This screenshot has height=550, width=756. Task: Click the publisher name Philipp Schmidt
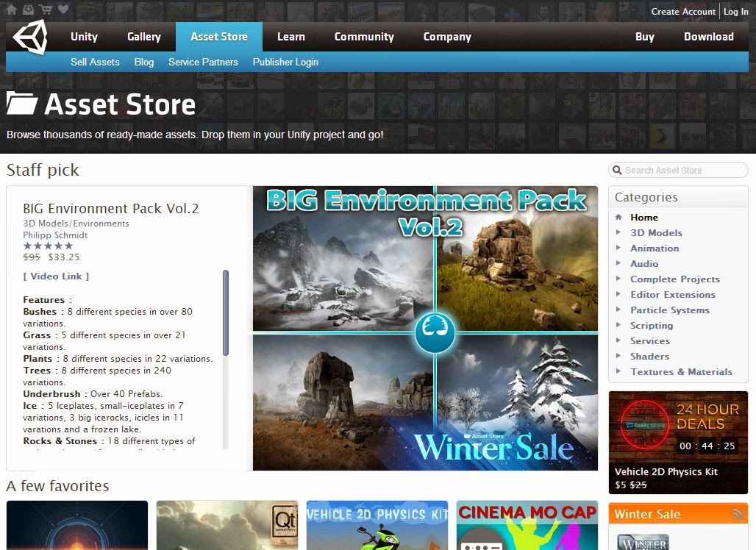(x=55, y=235)
